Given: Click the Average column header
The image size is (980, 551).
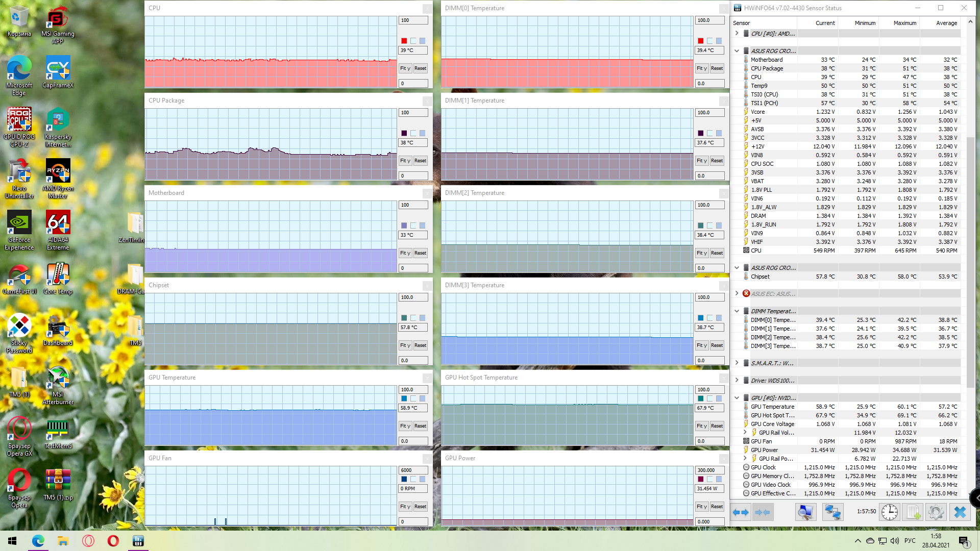Looking at the screenshot, I should [x=946, y=23].
